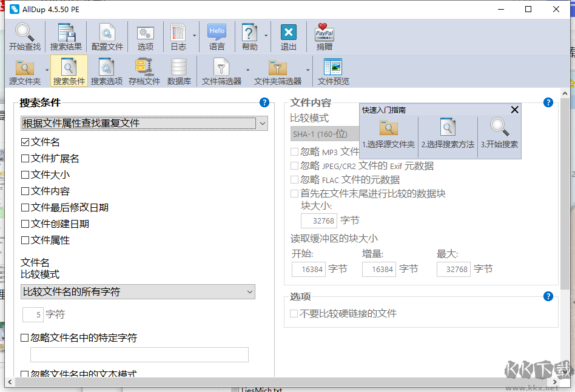Click 3.开始搜索 guide icon
The height and width of the screenshot is (392, 575).
coord(499,127)
